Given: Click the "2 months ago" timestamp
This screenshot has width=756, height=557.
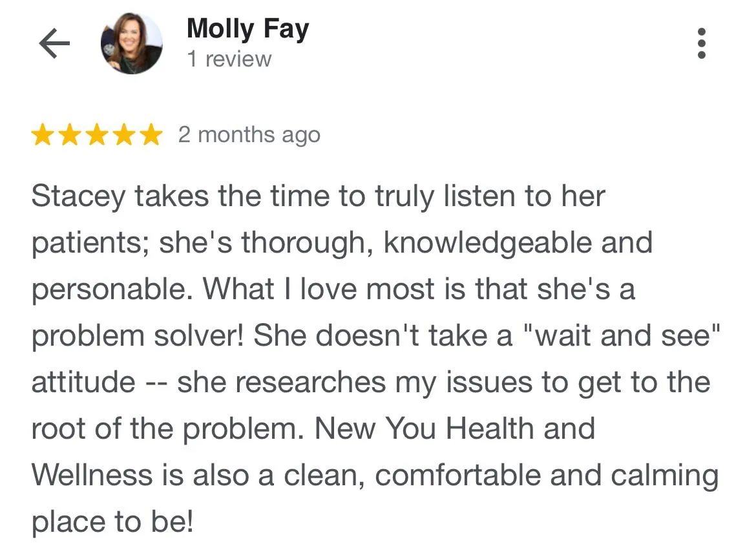Looking at the screenshot, I should point(249,135).
